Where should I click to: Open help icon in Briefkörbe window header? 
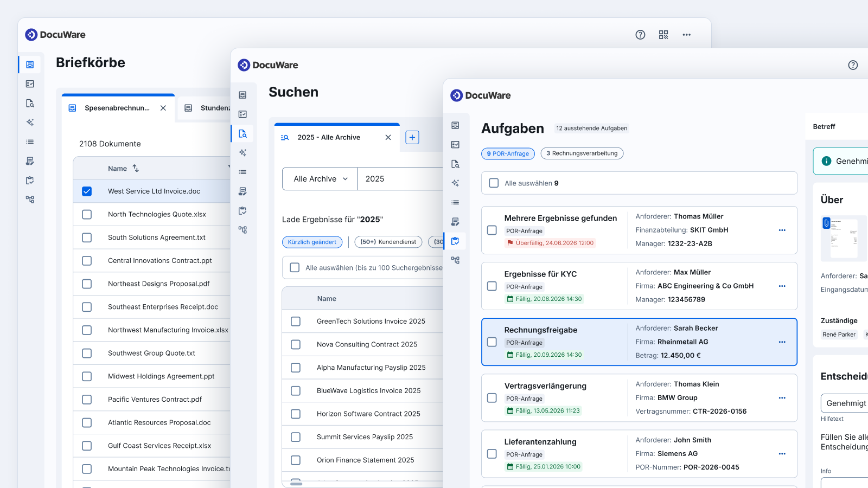(x=640, y=35)
